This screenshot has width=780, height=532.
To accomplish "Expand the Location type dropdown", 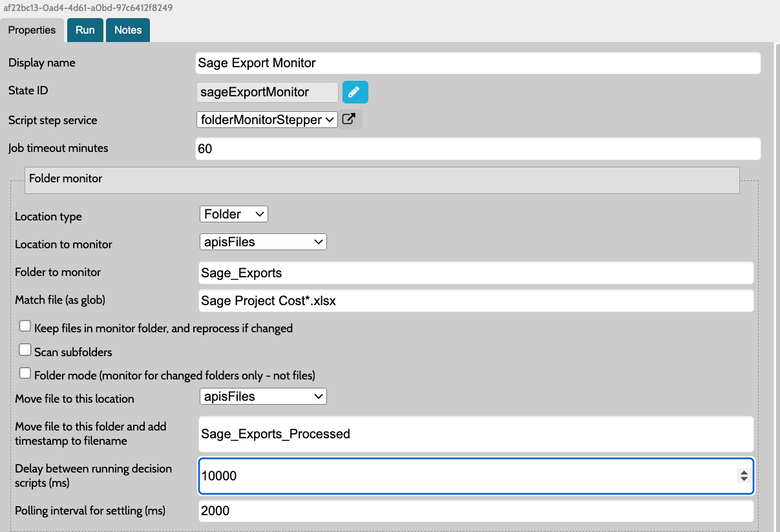I will click(233, 214).
